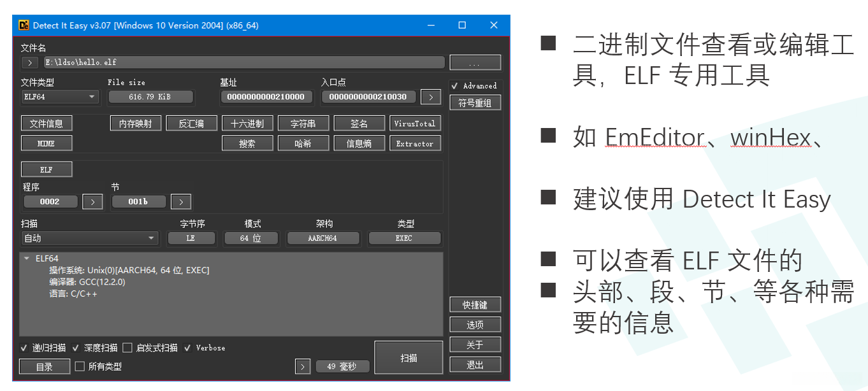Image resolution: width=868 pixels, height=391 pixels.
Task: Click the 49 毫秒 scan time display
Action: [342, 366]
